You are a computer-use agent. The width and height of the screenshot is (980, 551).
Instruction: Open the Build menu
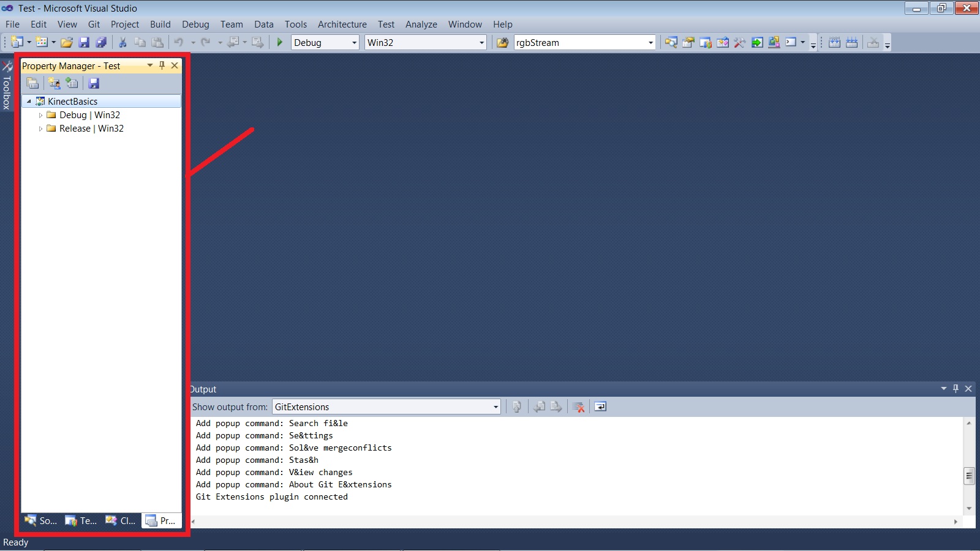point(160,24)
